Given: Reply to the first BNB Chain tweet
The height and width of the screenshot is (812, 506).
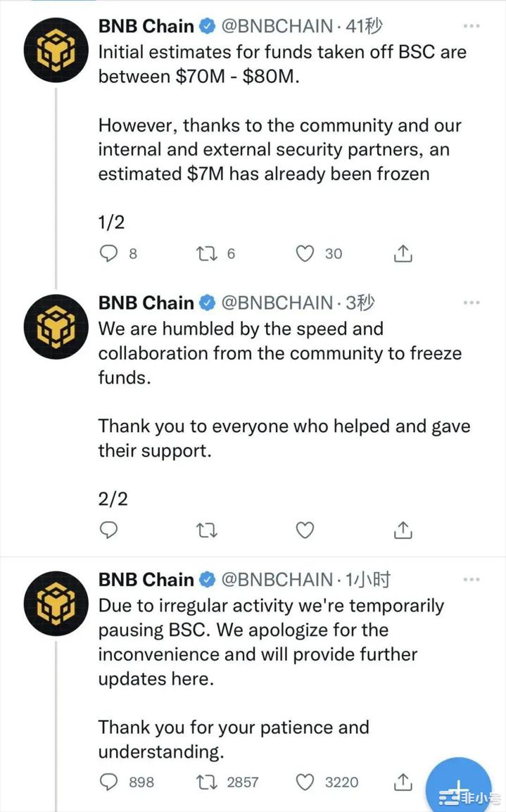Looking at the screenshot, I should 108,253.
